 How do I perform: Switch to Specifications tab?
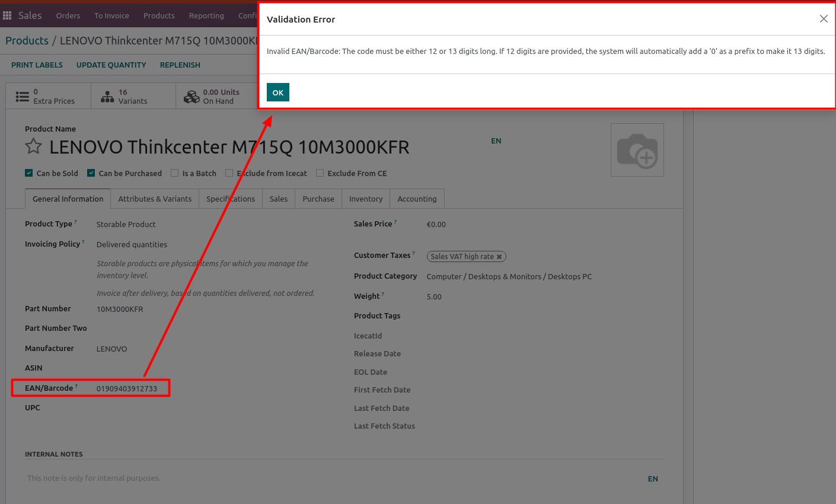pyautogui.click(x=231, y=199)
